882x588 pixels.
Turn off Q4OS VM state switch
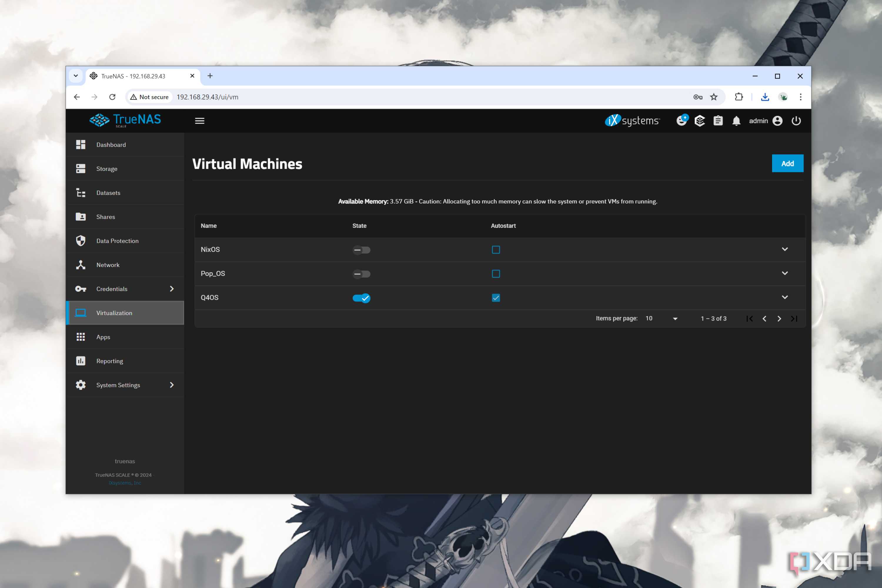click(x=361, y=298)
